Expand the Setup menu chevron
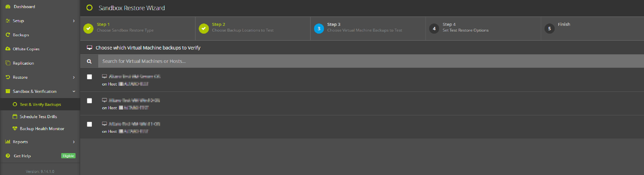Image resolution: width=644 pixels, height=175 pixels. (x=74, y=21)
